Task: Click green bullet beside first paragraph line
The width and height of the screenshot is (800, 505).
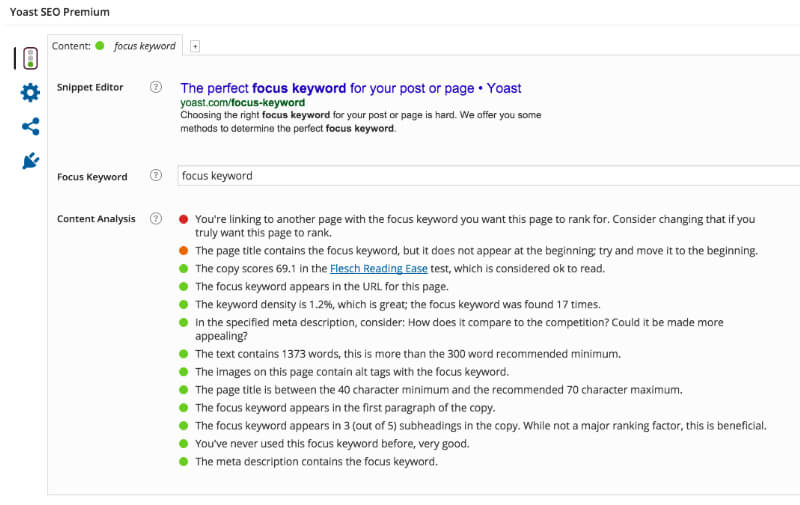Action: point(184,408)
